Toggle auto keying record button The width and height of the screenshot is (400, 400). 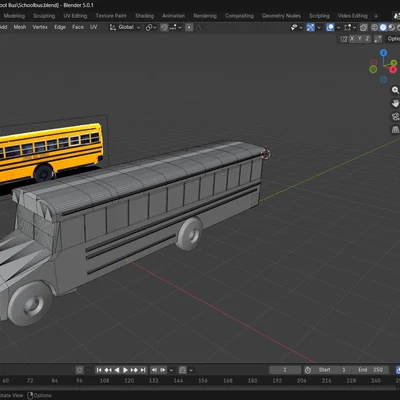[80, 370]
